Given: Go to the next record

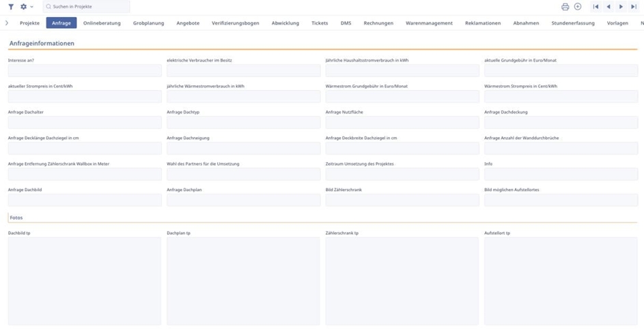Looking at the screenshot, I should (621, 7).
